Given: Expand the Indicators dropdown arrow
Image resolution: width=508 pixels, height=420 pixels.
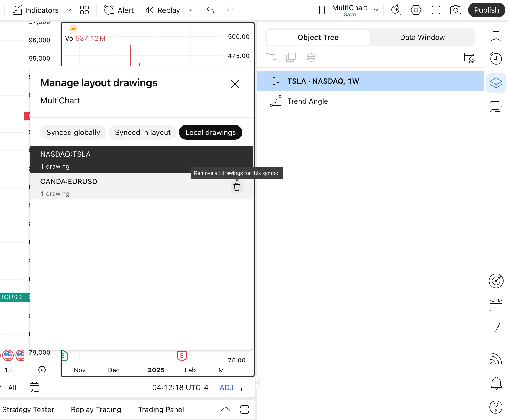Looking at the screenshot, I should [x=69, y=10].
